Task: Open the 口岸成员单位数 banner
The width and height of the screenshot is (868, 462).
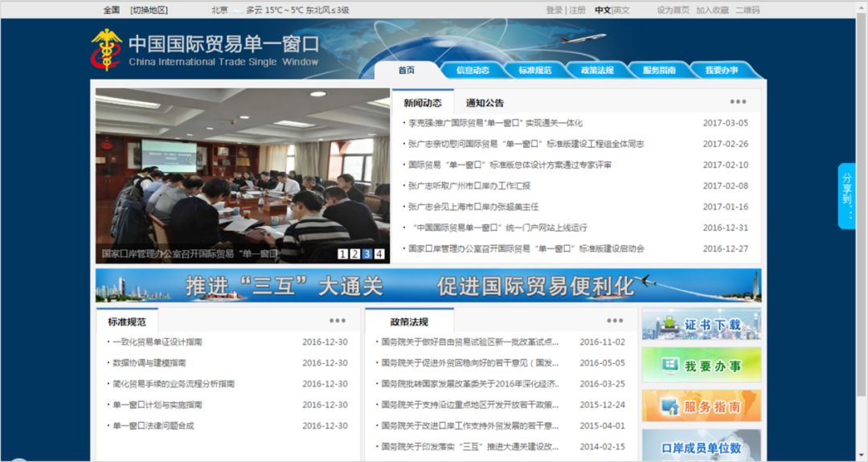Action: [x=702, y=445]
